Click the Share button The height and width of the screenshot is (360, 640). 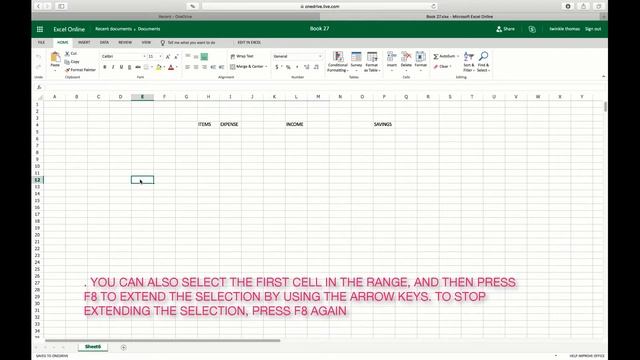tap(505, 29)
